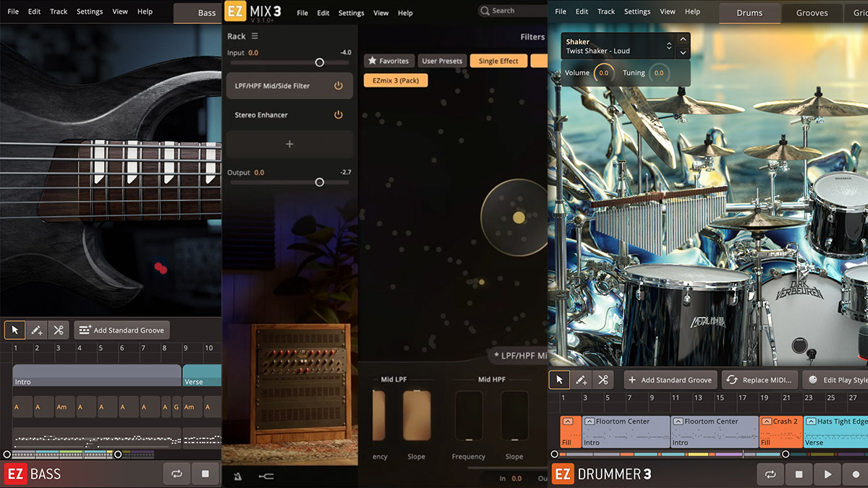This screenshot has height=488, width=868.
Task: Stop playback in EZbass
Action: tap(205, 474)
